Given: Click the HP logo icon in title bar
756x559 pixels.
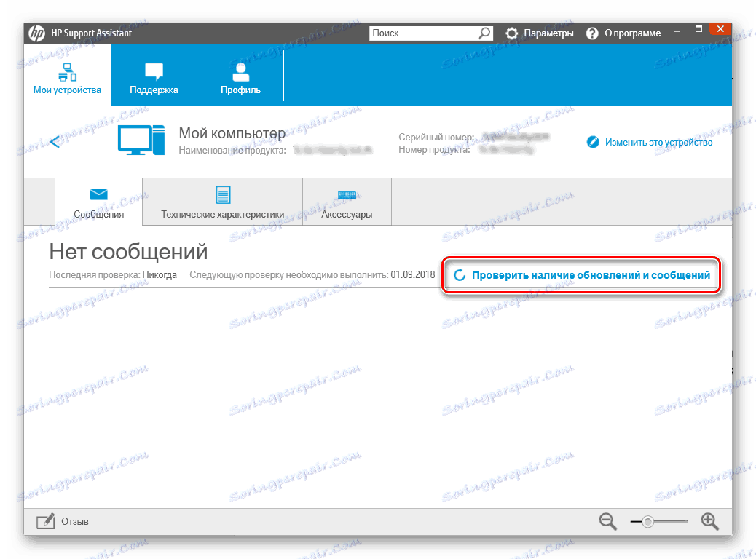Looking at the screenshot, I should click(x=36, y=33).
